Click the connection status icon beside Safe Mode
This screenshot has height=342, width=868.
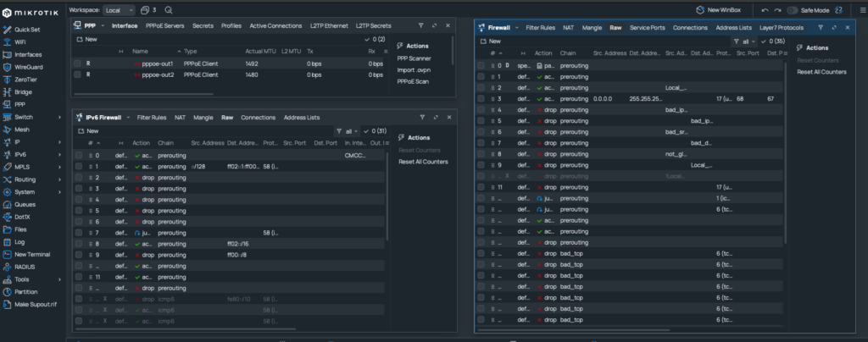pos(839,10)
